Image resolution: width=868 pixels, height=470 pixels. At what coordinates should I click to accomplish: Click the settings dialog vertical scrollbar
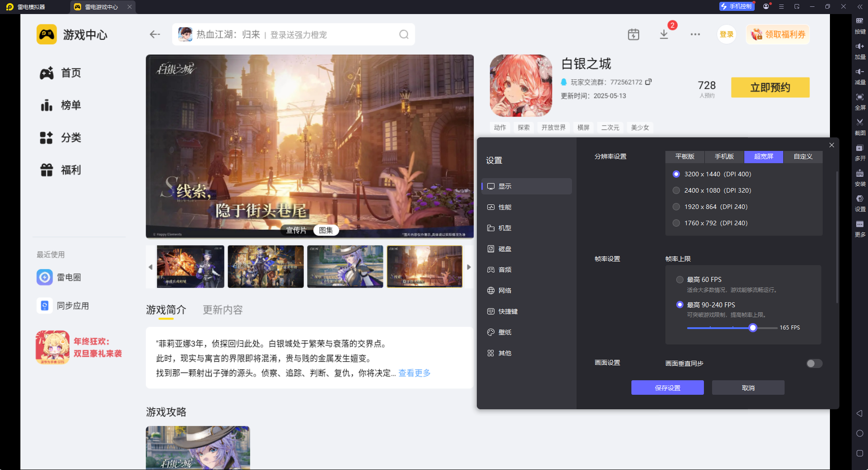tap(837, 237)
